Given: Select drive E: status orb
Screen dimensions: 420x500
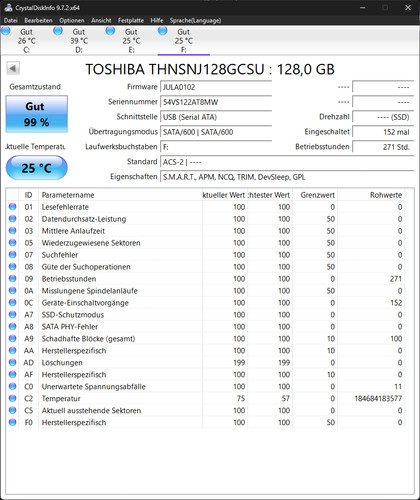Looking at the screenshot, I should point(110,31).
